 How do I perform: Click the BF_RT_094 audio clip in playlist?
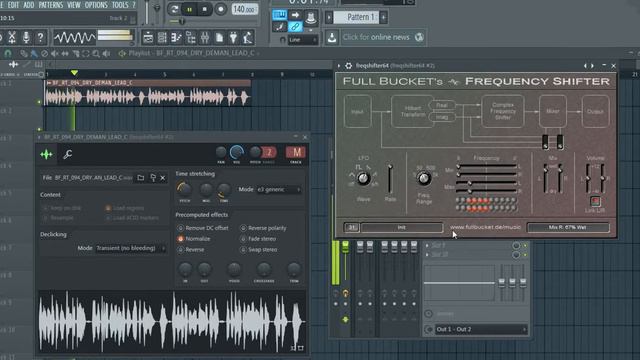pyautogui.click(x=147, y=93)
